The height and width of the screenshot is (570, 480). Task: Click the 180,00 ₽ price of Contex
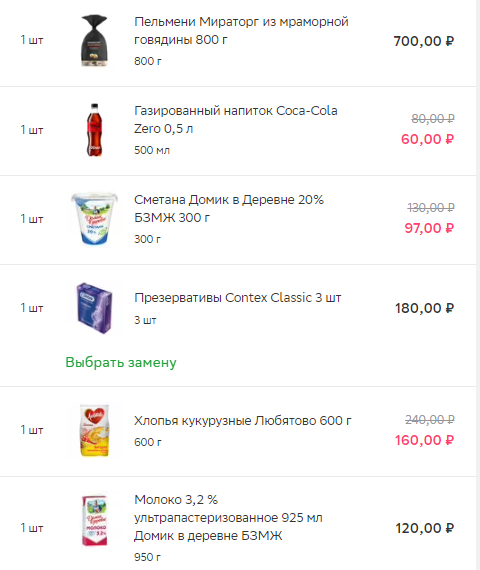click(424, 308)
